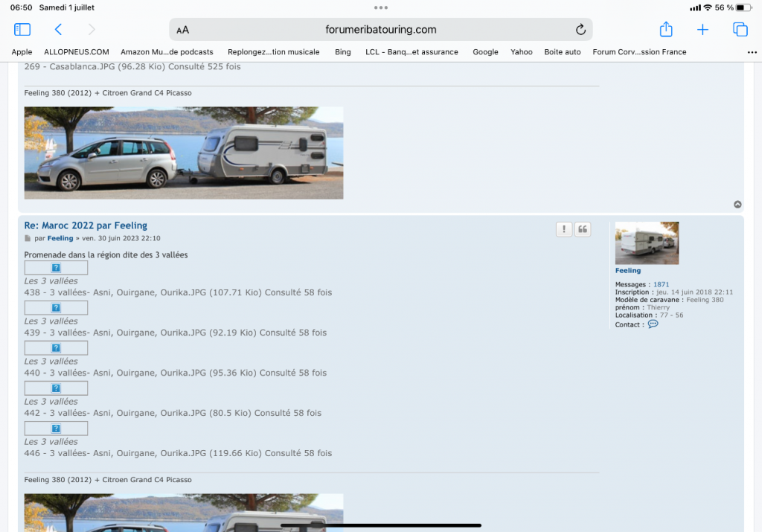
Task: Open Feeling's caravan avatar thumbnail
Action: pos(647,243)
